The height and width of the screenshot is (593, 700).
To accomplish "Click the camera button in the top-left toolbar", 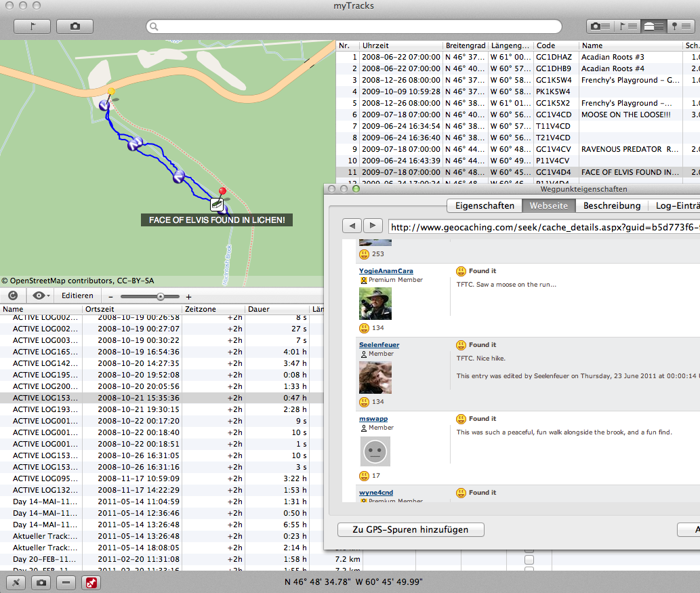I will pyautogui.click(x=75, y=26).
